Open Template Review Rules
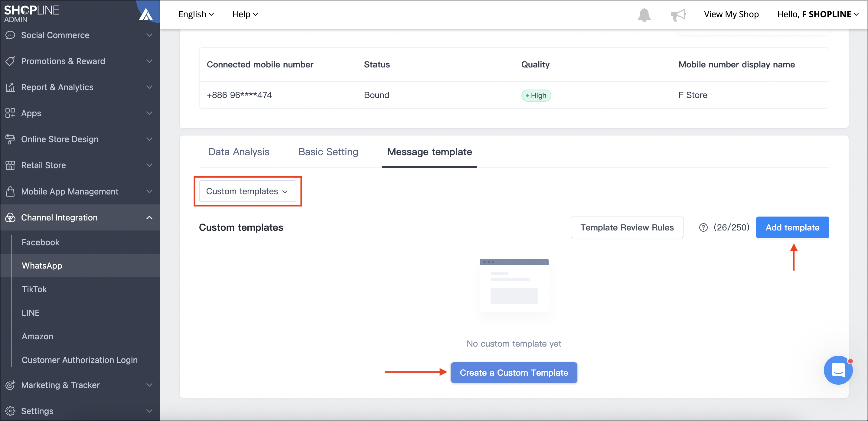This screenshot has height=421, width=868. pyautogui.click(x=627, y=227)
